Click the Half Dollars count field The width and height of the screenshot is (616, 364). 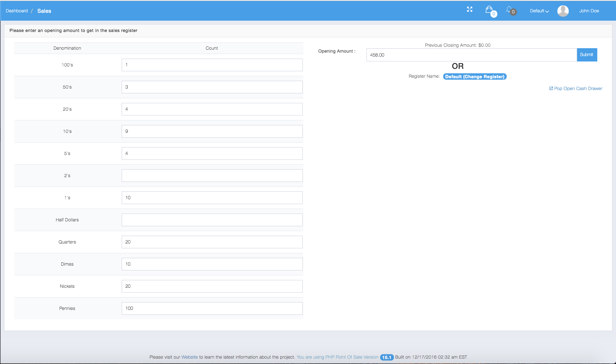click(x=212, y=220)
